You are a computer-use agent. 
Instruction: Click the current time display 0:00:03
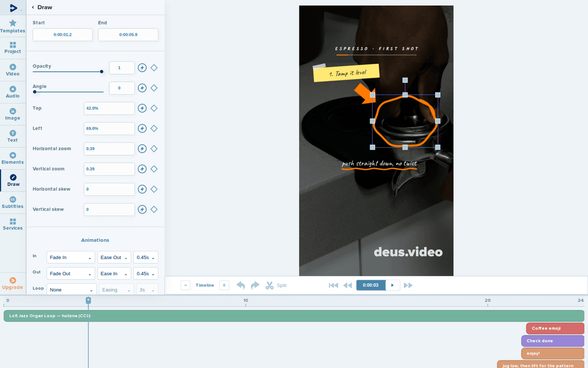coord(371,285)
